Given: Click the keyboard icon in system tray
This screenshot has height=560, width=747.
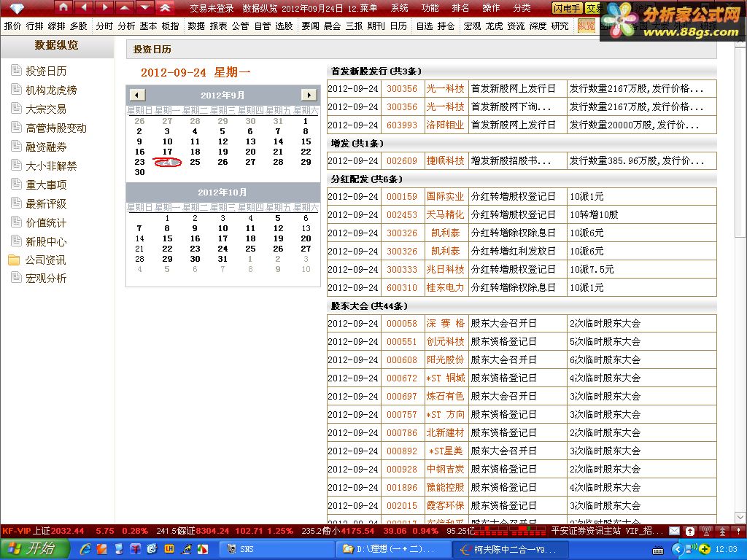Looking at the screenshot, I should pos(658,551).
